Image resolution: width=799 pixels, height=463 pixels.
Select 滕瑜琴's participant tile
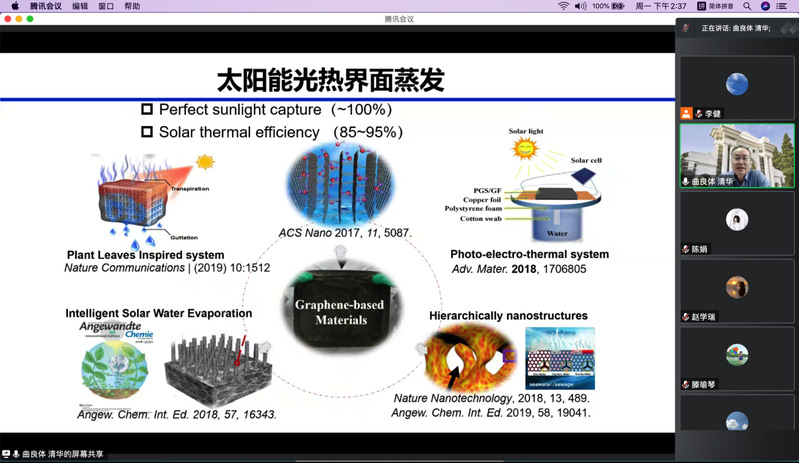(737, 358)
